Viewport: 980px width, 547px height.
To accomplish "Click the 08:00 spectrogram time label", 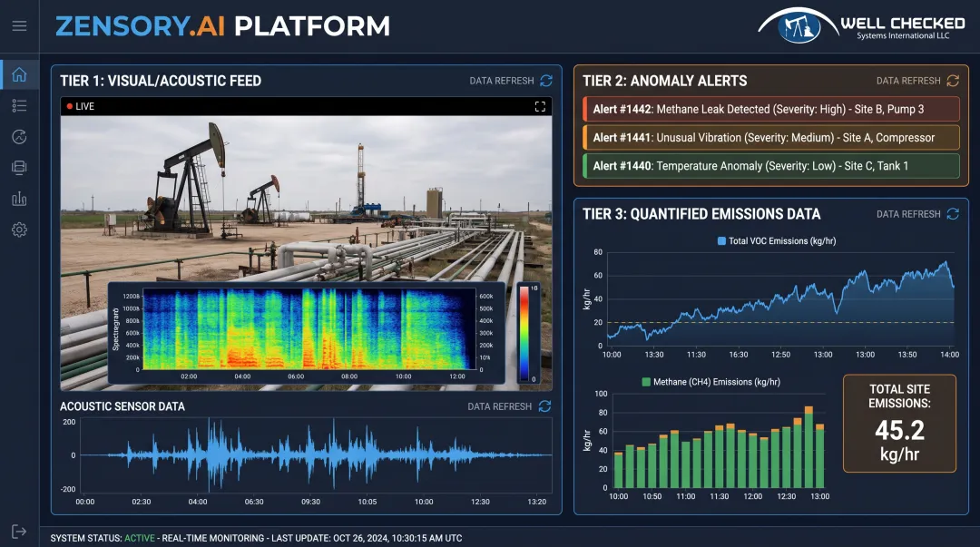I will coord(349,376).
